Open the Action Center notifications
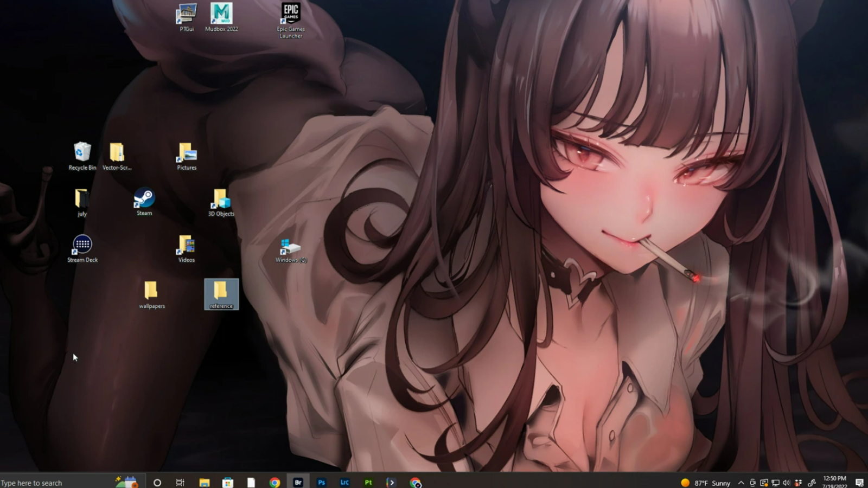868x488 pixels. click(859, 483)
